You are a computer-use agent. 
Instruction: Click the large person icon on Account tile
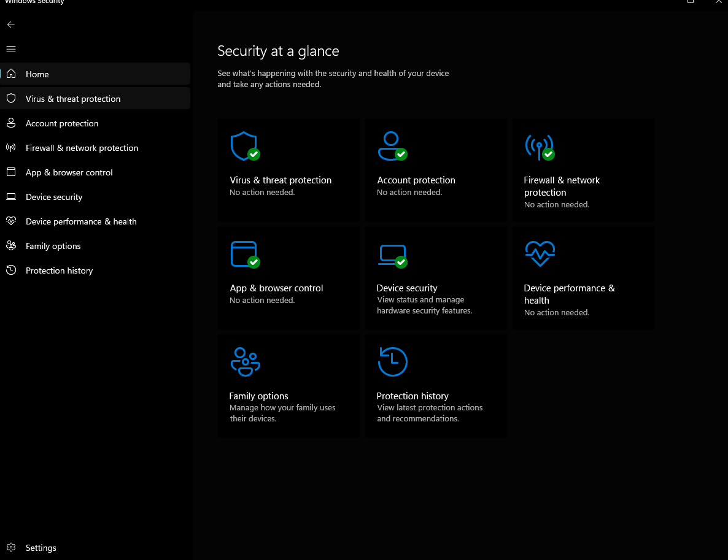[x=392, y=146]
